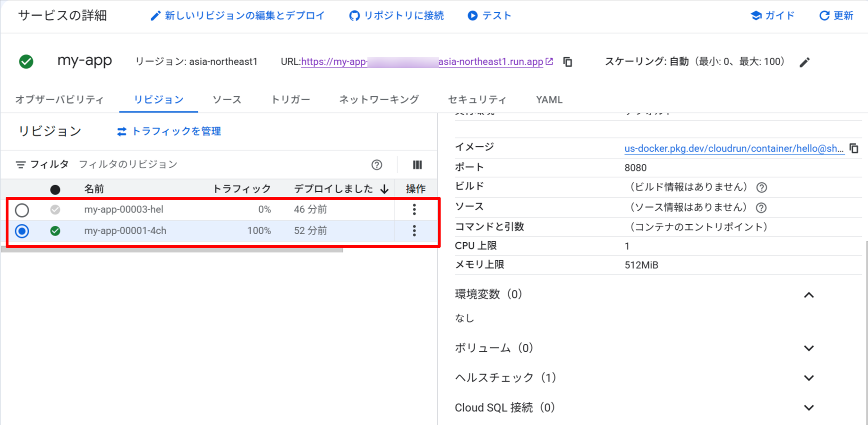Select the my-app-00001-4ch revision radio button
Viewport: 868px width, 425px height.
pyautogui.click(x=22, y=231)
